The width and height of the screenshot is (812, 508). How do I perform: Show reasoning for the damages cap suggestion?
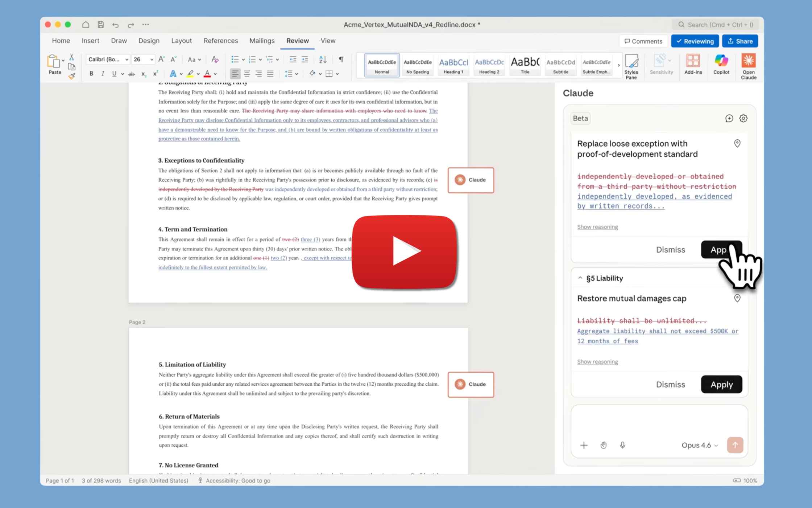[597, 361]
